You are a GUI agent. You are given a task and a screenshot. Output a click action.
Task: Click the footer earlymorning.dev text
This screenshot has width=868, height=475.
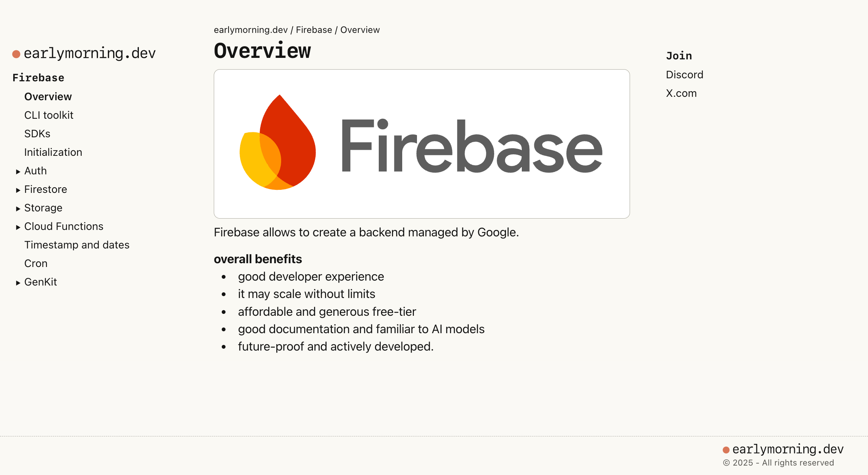(x=788, y=449)
